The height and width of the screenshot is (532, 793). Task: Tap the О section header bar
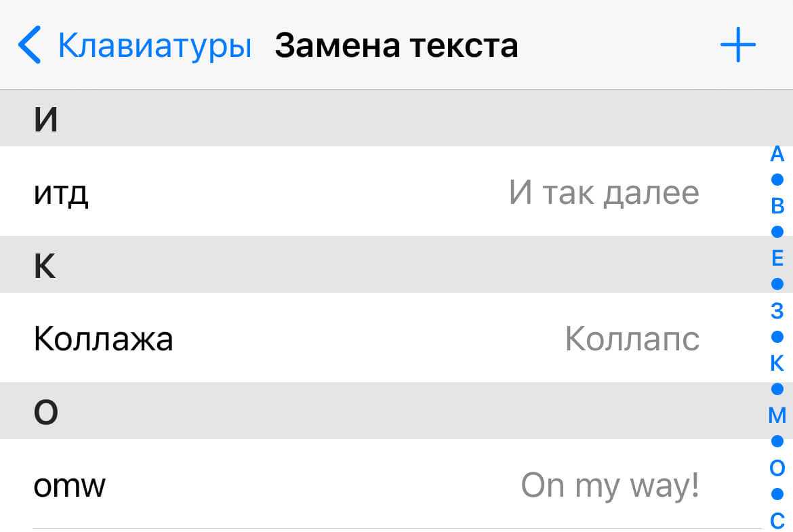(380, 411)
